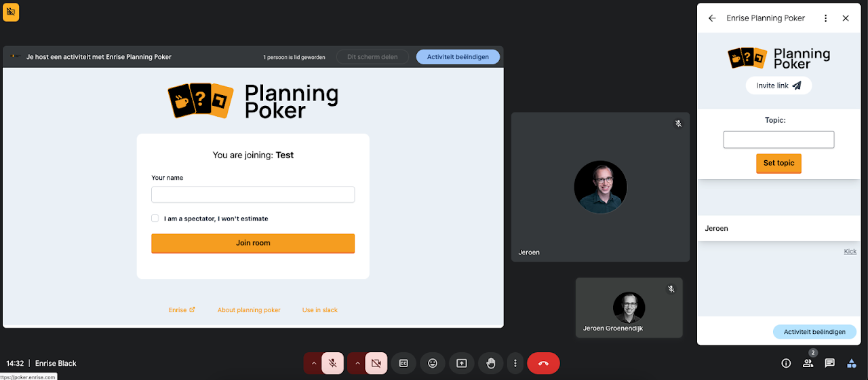Viewport: 868px width, 380px height.
Task: Click the 14:32 clock
Action: click(14, 364)
